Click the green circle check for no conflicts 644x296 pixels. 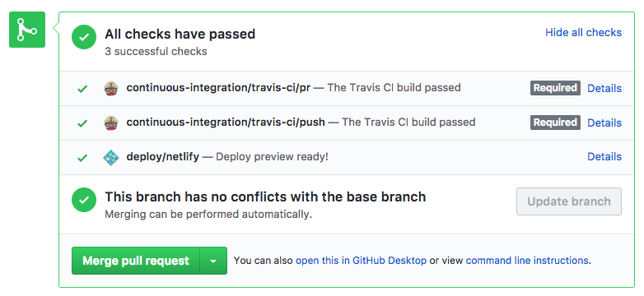(84, 200)
